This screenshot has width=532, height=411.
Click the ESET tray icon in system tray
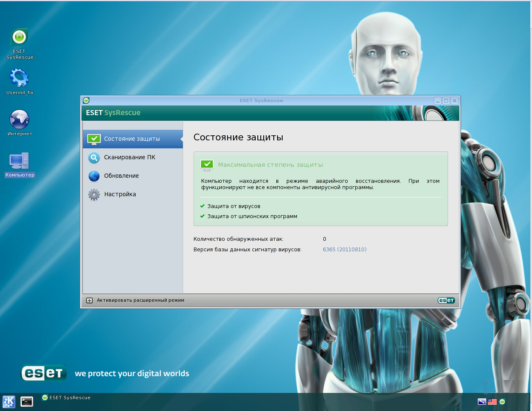tap(502, 402)
